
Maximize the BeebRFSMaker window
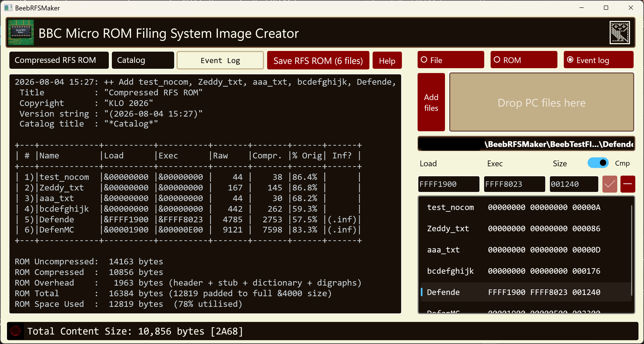click(606, 8)
